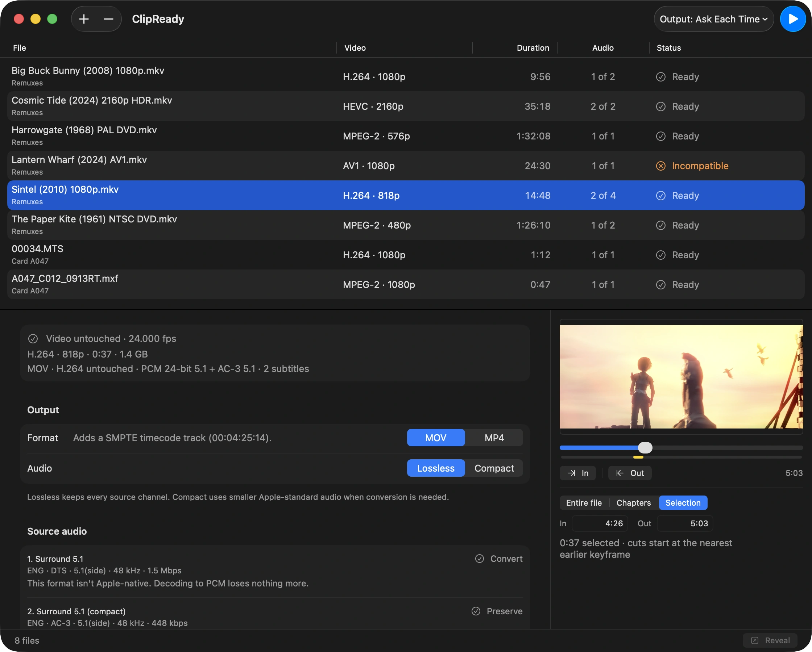Select MOV output format
This screenshot has height=652, width=812.
pyautogui.click(x=436, y=438)
